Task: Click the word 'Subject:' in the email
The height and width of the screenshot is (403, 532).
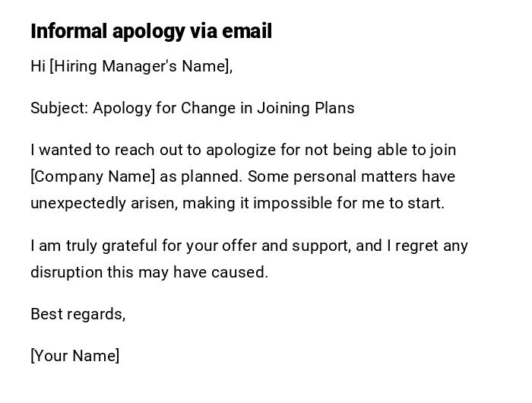Action: [59, 108]
